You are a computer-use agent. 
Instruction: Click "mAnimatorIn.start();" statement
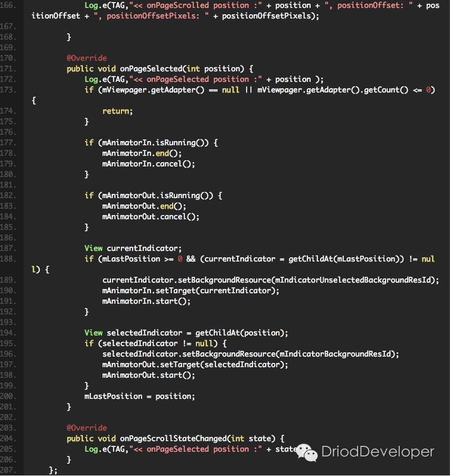pos(146,301)
